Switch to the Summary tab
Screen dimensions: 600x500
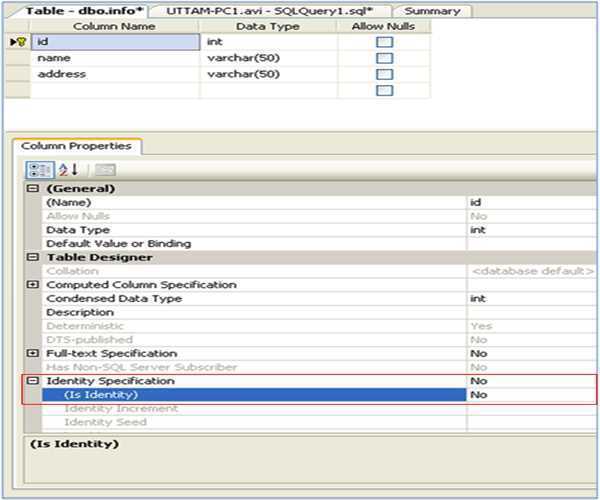432,11
